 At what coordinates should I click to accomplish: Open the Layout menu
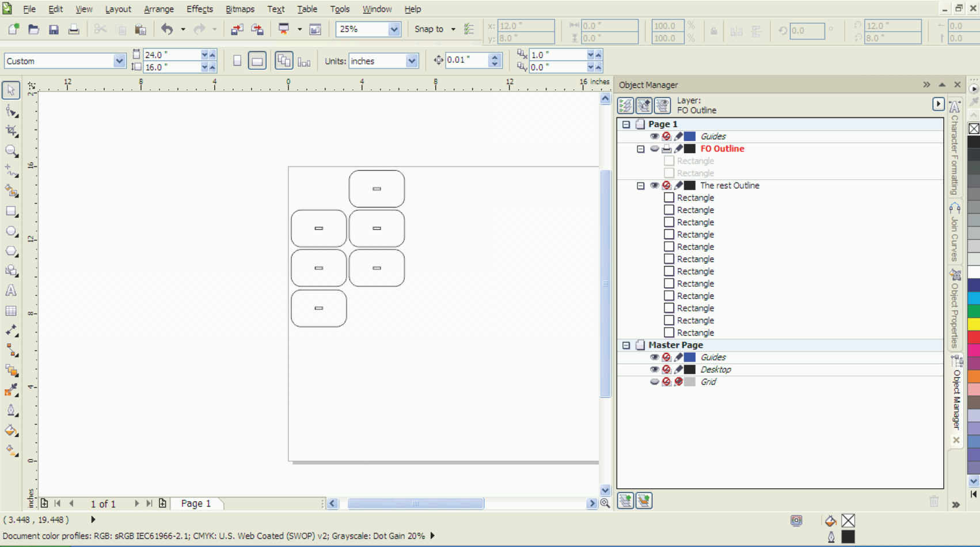(118, 9)
